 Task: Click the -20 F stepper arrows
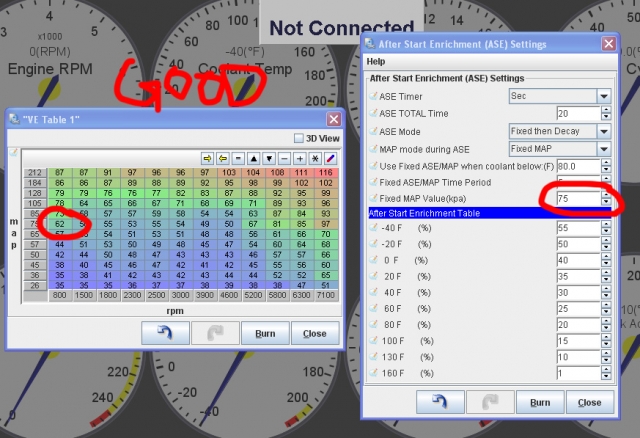tap(606, 244)
